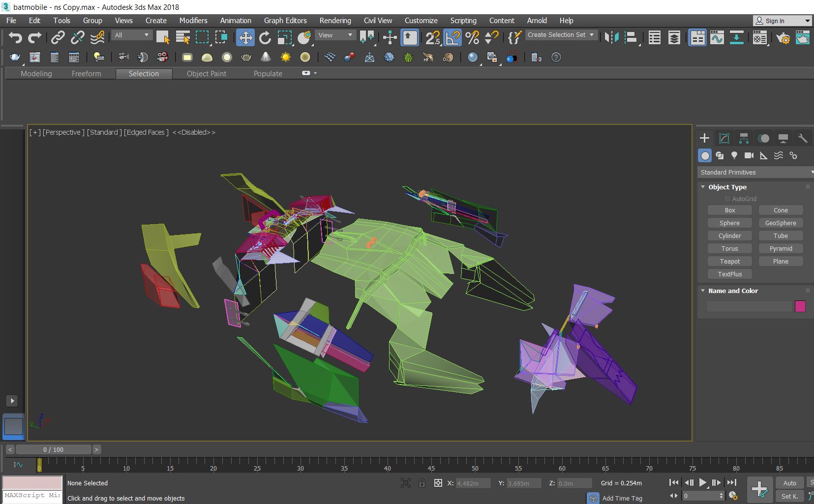Toggle Angle Snap
The image size is (814, 504).
click(452, 37)
